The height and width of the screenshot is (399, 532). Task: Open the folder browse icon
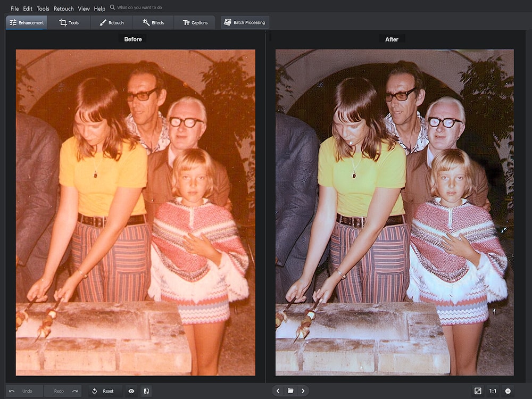[290, 391]
